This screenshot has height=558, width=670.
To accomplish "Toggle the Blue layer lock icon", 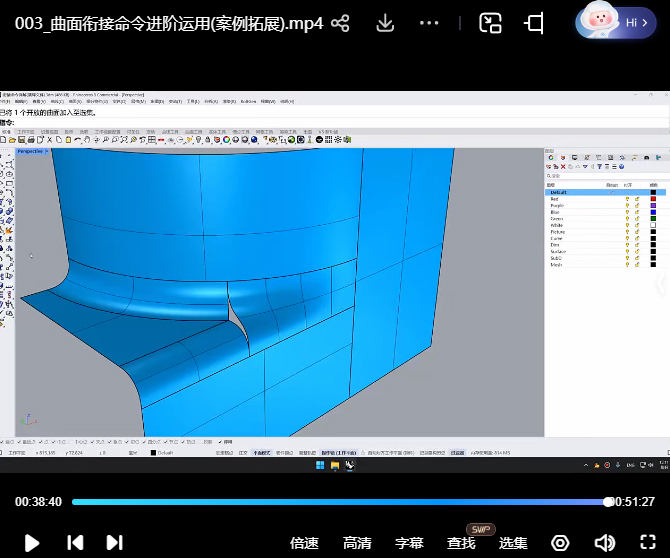I will point(637,212).
